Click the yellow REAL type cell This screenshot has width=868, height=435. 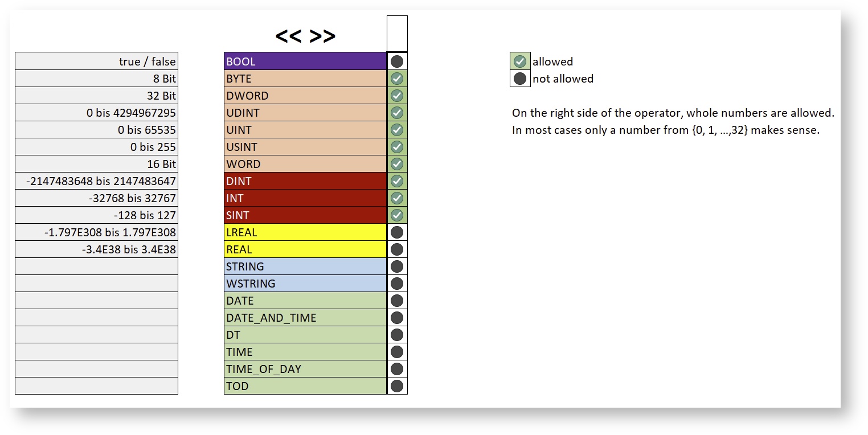pyautogui.click(x=305, y=249)
